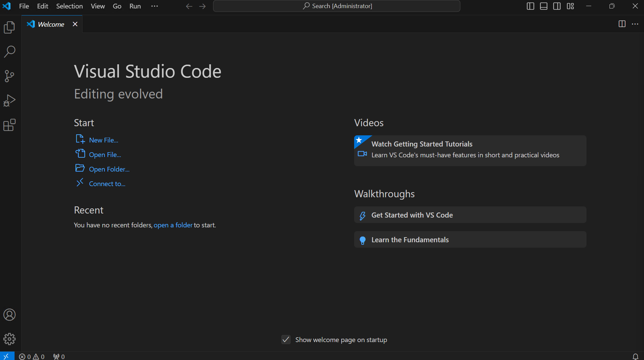Click the lightning icon for Get Started
The height and width of the screenshot is (360, 644).
363,216
